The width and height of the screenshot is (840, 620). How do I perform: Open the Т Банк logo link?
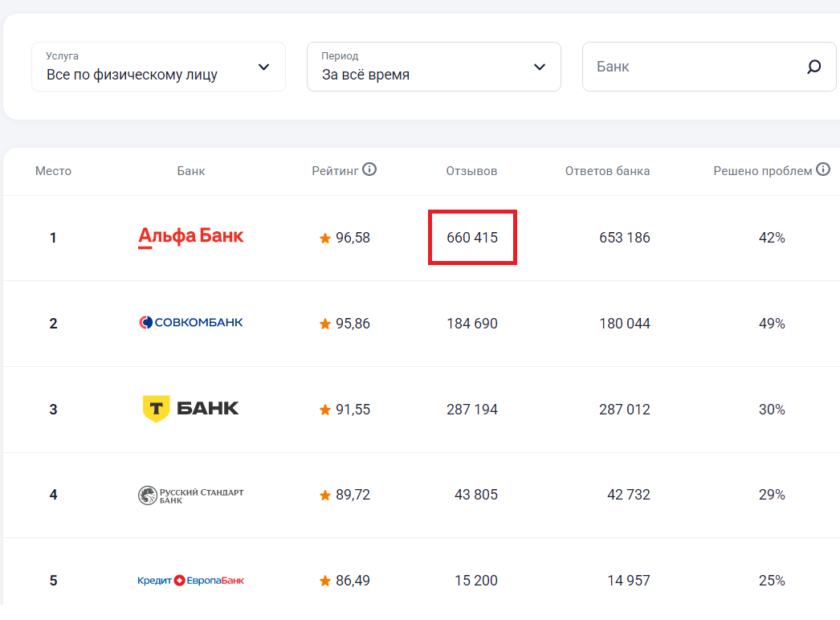(x=190, y=409)
